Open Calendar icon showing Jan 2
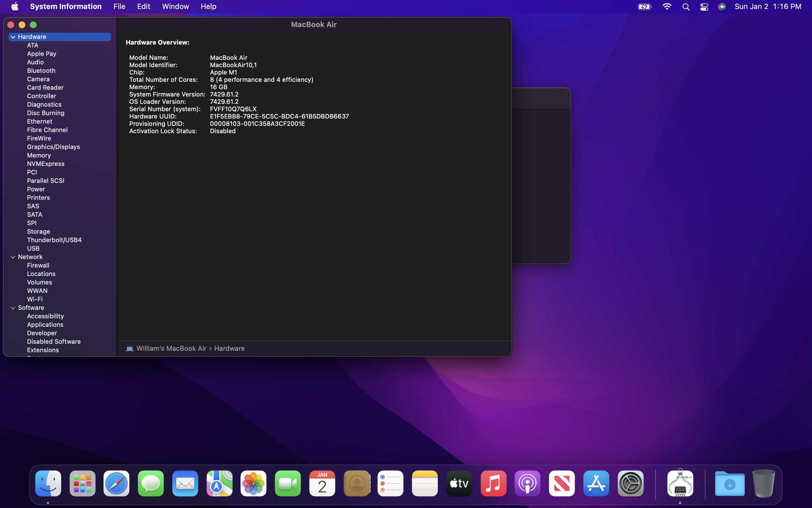812x508 pixels. 322,484
